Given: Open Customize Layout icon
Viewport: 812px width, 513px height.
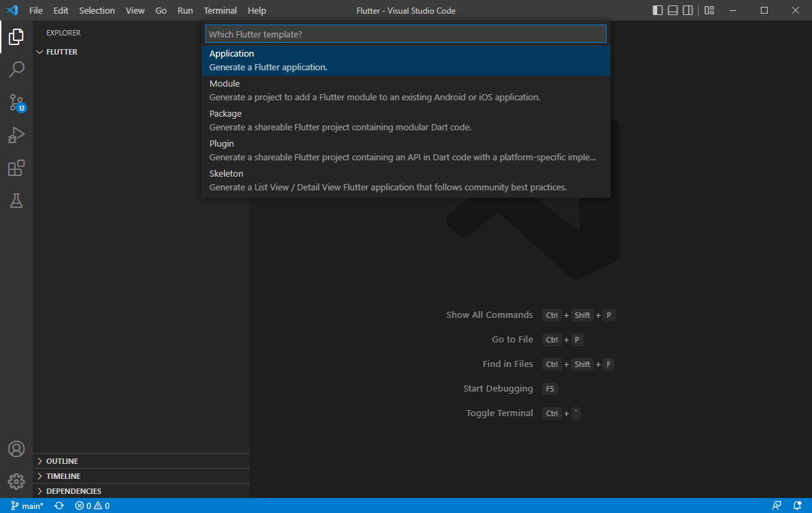Looking at the screenshot, I should point(710,10).
